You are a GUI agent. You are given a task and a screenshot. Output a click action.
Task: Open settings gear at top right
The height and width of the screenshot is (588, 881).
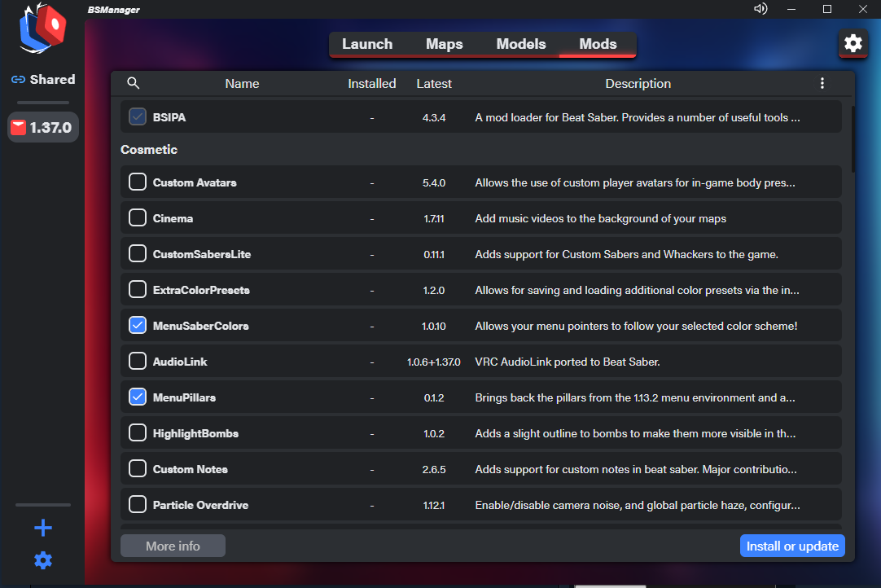click(x=853, y=43)
